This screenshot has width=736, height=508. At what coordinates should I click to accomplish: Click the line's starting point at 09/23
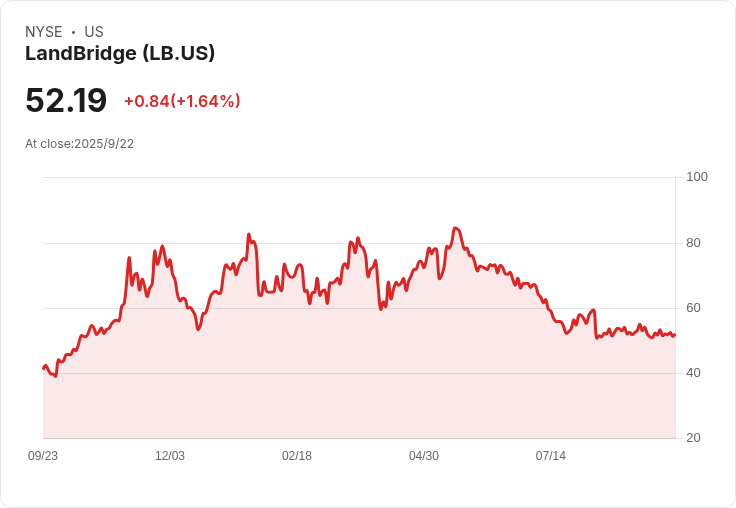click(43, 369)
